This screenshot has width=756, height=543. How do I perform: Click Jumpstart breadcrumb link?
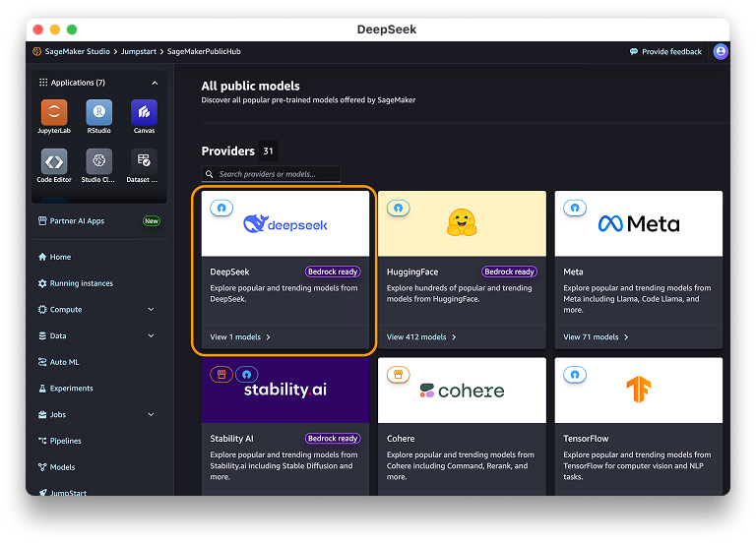[139, 51]
